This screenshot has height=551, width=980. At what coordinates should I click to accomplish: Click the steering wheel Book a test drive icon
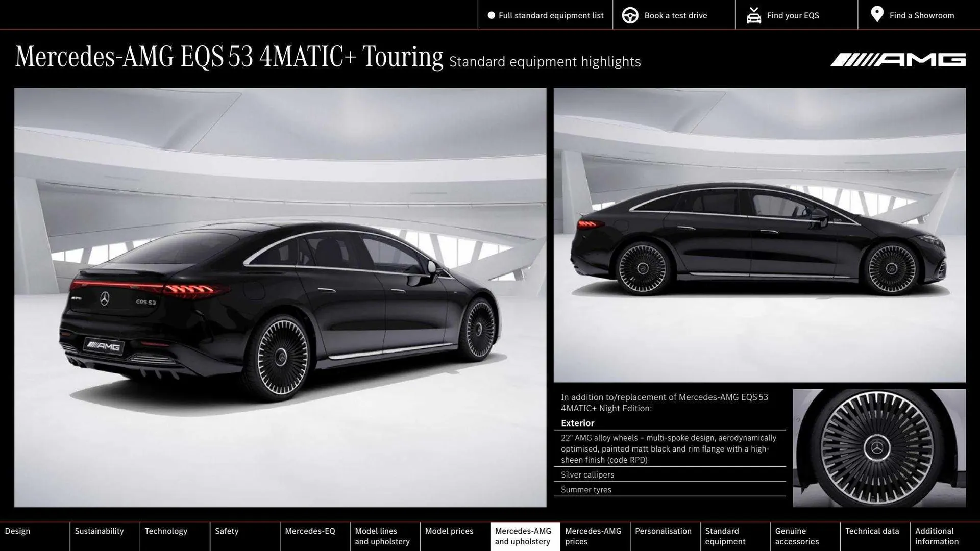(630, 15)
